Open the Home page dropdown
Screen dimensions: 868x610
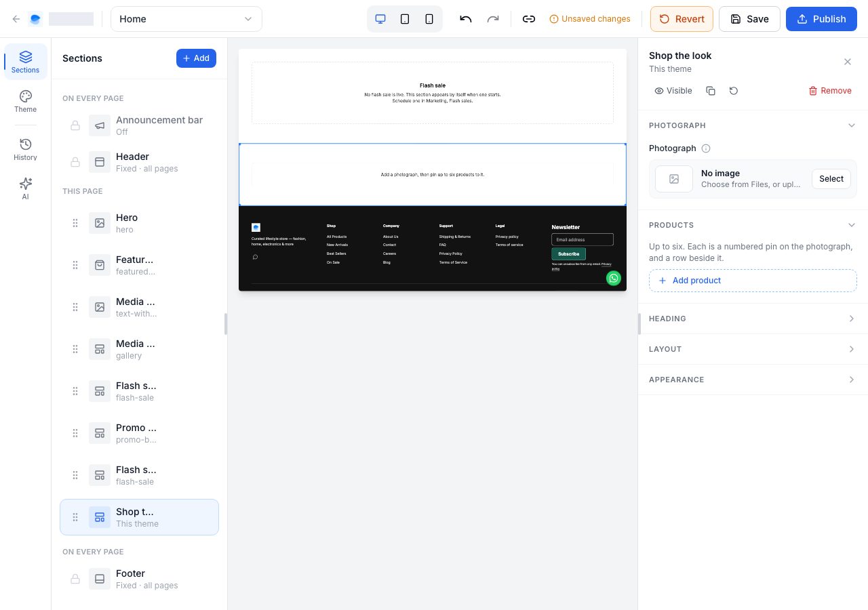186,19
